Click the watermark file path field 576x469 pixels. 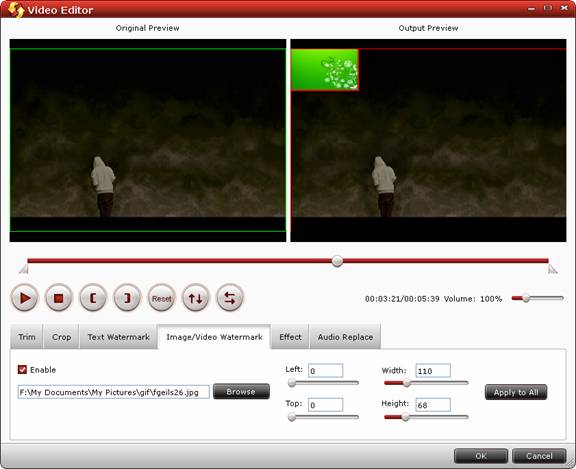click(x=114, y=392)
